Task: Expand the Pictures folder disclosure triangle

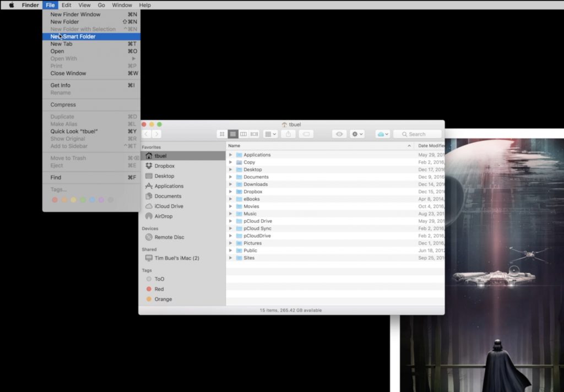Action: [231, 243]
